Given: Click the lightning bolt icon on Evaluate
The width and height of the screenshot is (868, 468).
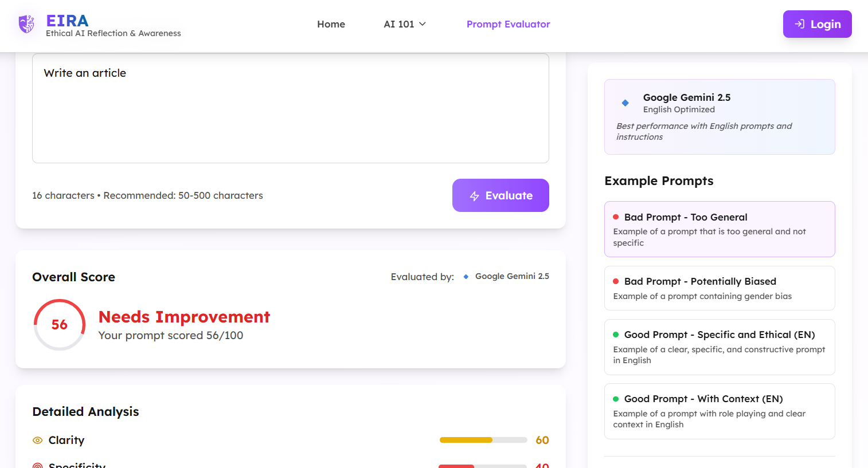Looking at the screenshot, I should tap(474, 196).
